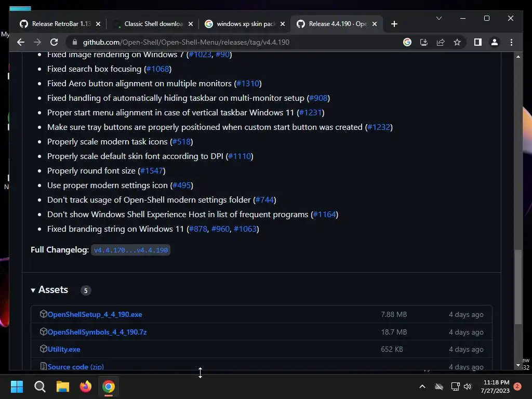Go back using the browser back arrow
Screen dimensions: 532x399
(x=21, y=42)
